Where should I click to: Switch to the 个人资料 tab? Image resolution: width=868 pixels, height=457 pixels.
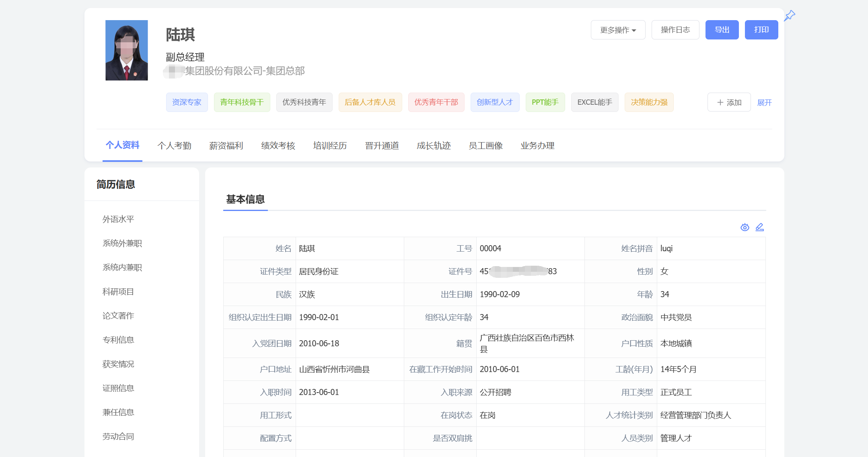click(122, 145)
